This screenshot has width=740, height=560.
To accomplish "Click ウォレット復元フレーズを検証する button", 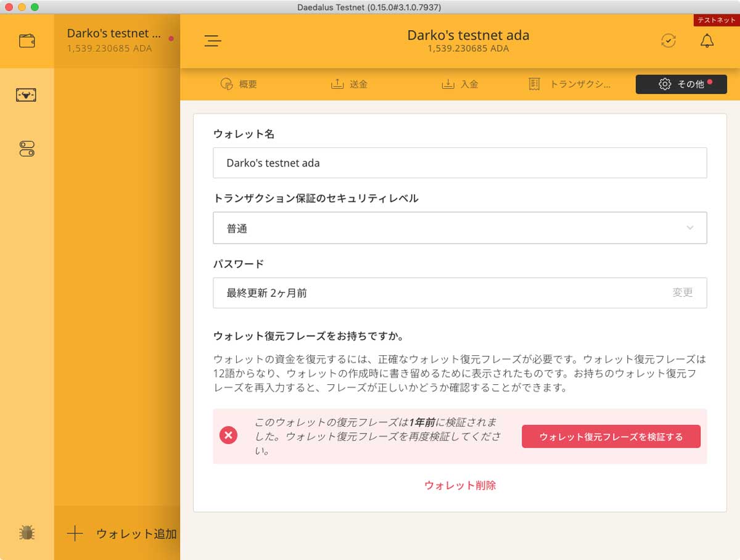I will [611, 437].
